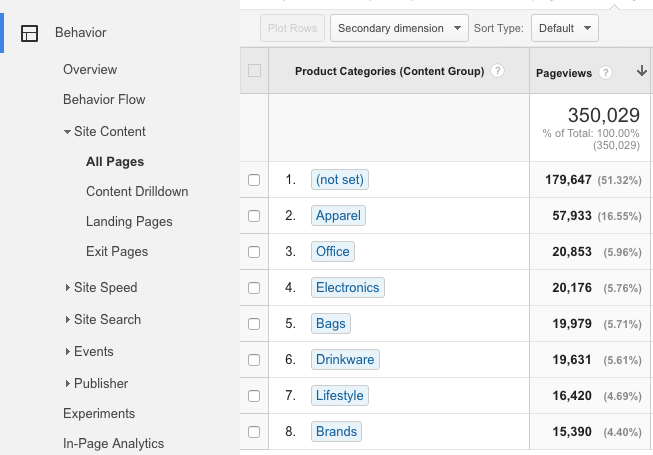653x455 pixels.
Task: Check the Office row checkbox
Action: [254, 252]
